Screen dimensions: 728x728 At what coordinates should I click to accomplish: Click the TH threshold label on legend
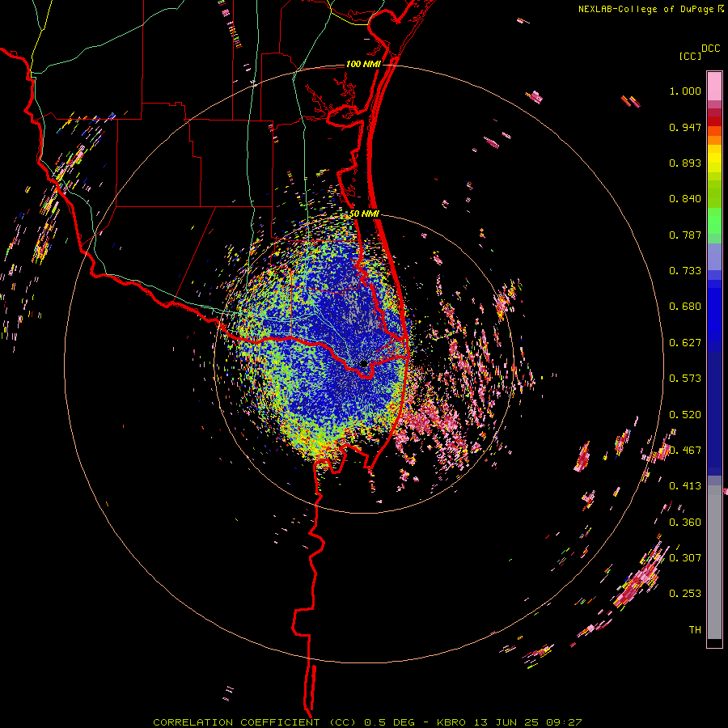[x=695, y=630]
